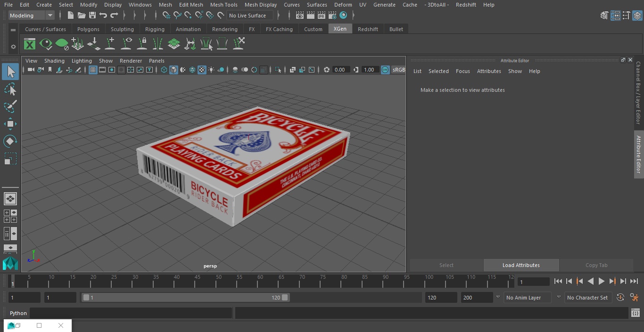Open sRGB color space dropdown

pos(398,70)
